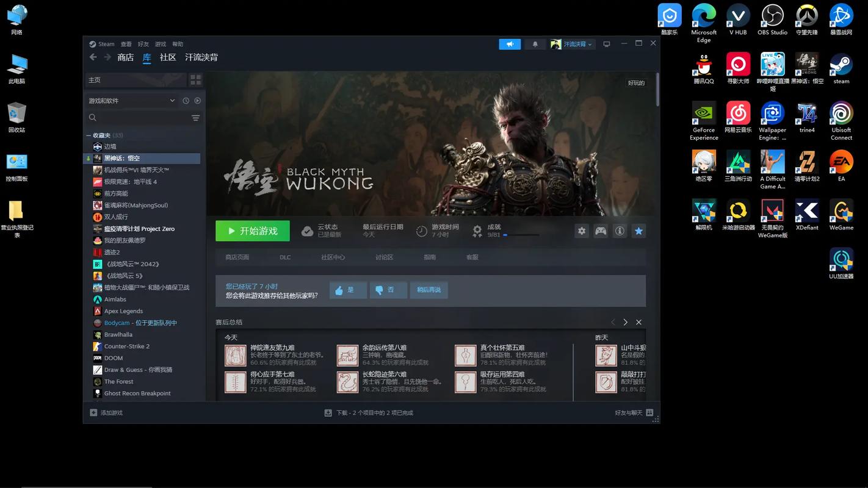Screen dimensions: 868x488
Task: Toggle the ready-to-play filter icon
Action: pyautogui.click(x=197, y=101)
